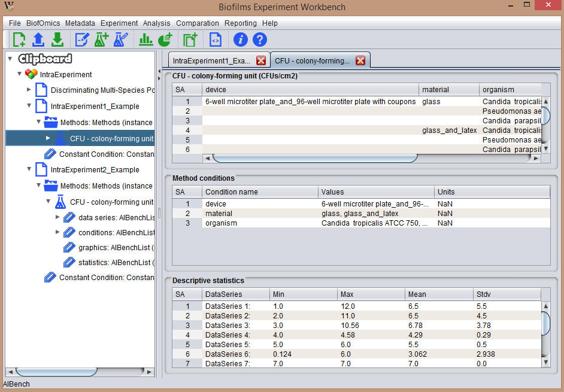Click the paperclip icon of the last Constant Condition
This screenshot has height=392, width=564.
click(50, 277)
